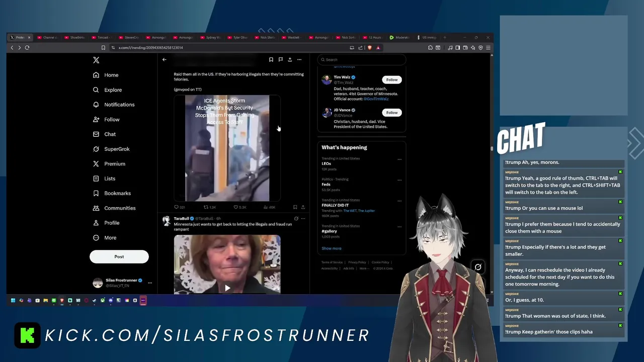The width and height of the screenshot is (644, 362).
Task: Open the Privacy Policy footer link
Action: tap(357, 262)
